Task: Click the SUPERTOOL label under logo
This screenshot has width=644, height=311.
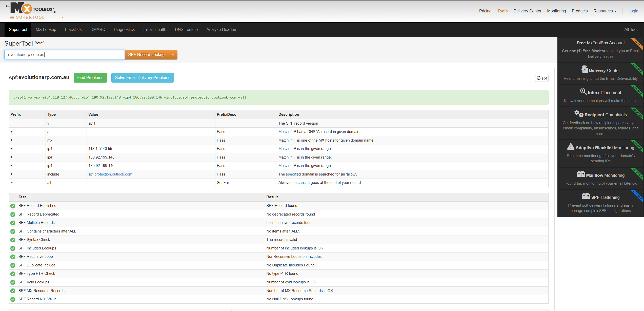Action: (30, 17)
